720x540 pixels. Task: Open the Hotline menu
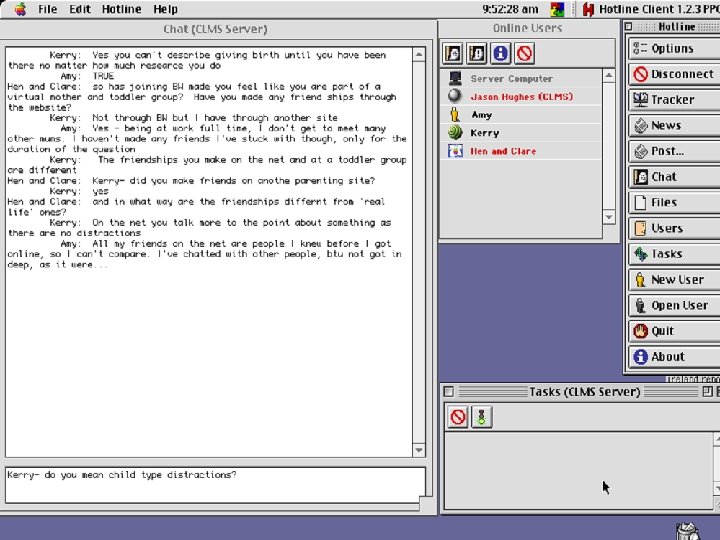(x=122, y=9)
